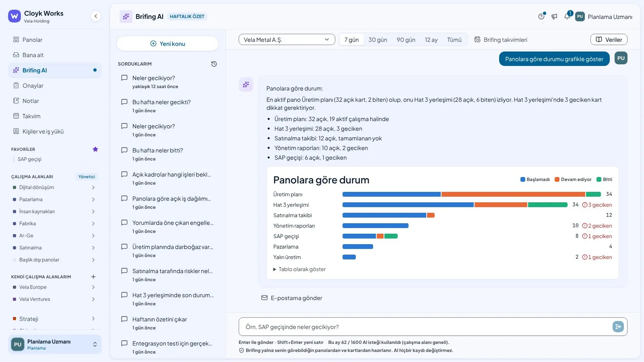Add a new workspace with plus icon
The height and width of the screenshot is (362, 644).
(x=93, y=277)
